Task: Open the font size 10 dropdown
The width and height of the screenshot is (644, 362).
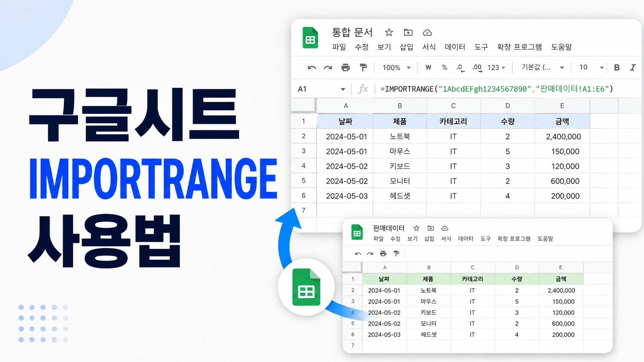Action: tap(591, 67)
